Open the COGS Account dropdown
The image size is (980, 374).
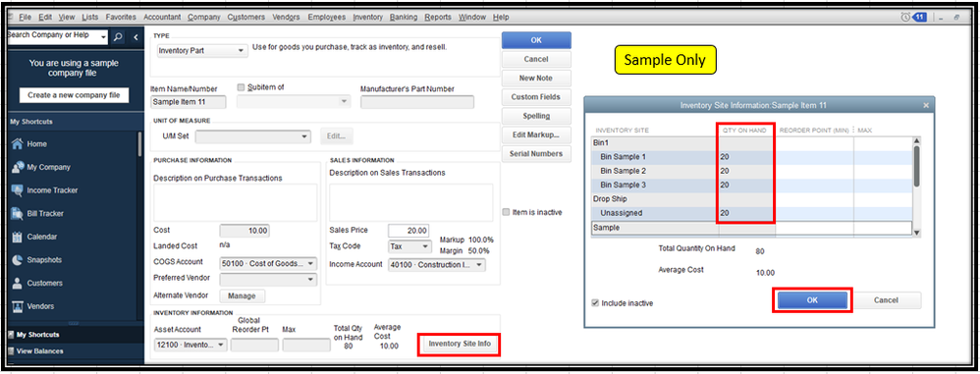[268, 263]
